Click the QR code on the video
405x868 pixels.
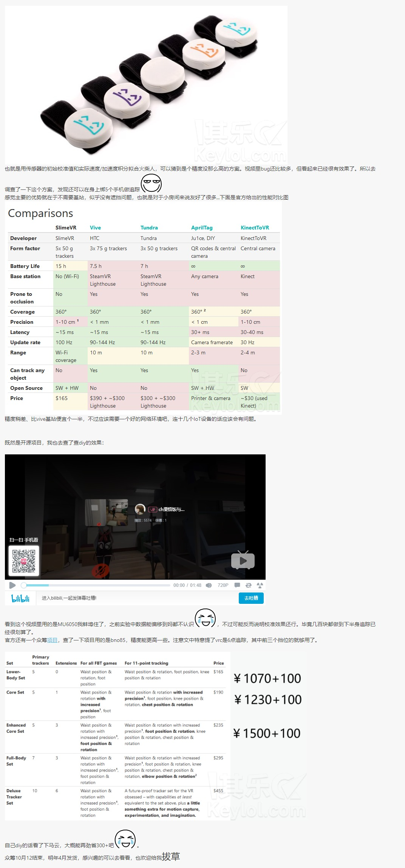tap(24, 561)
